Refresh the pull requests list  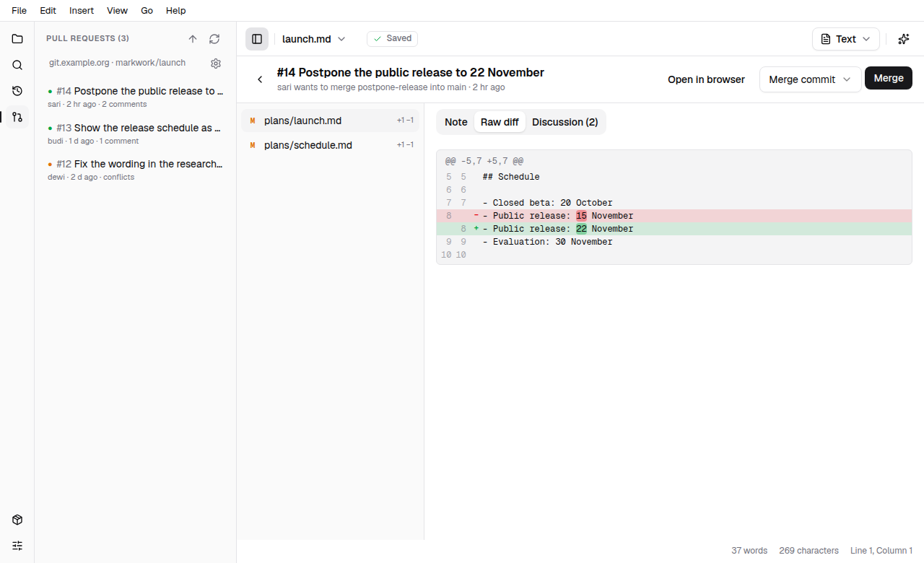point(214,39)
